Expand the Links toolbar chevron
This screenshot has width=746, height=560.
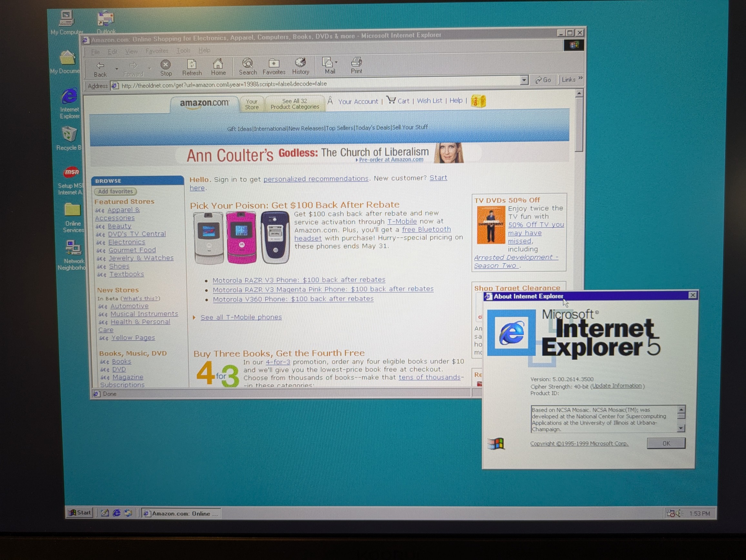580,78
